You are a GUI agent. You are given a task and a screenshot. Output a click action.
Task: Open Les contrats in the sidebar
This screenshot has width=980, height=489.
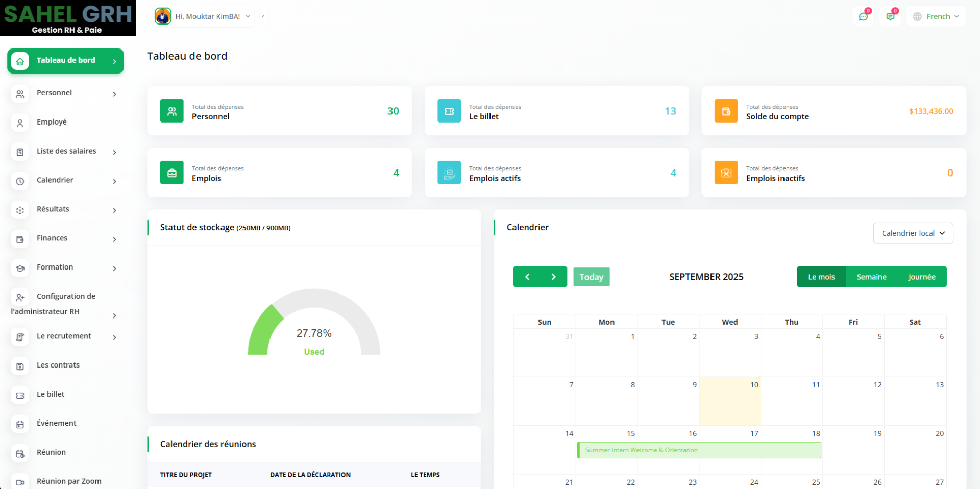58,365
